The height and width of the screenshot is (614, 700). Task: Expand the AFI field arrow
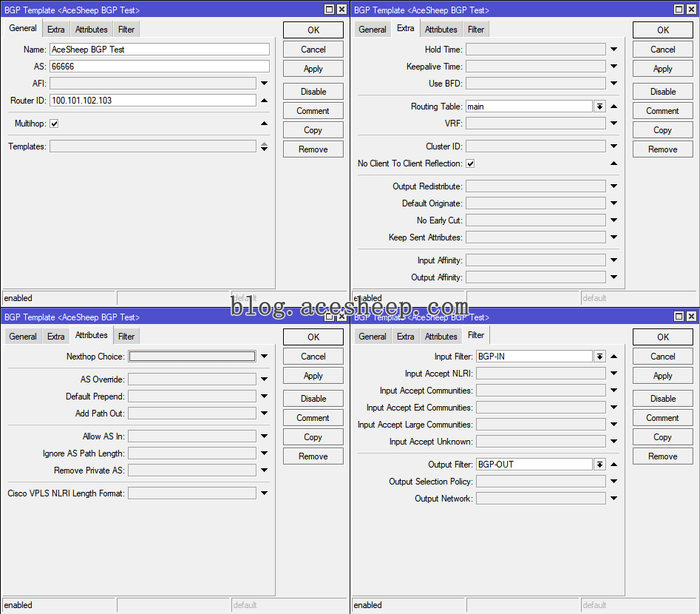[x=264, y=84]
